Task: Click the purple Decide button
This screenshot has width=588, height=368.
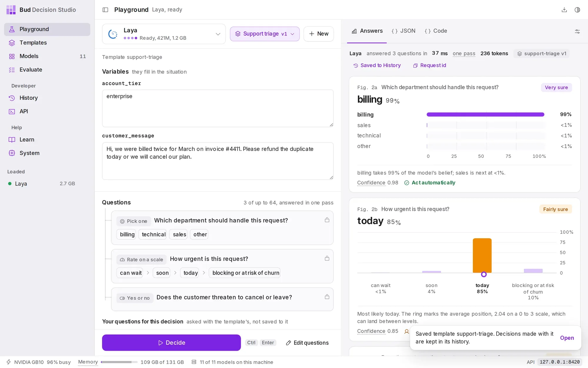Action: 171,343
